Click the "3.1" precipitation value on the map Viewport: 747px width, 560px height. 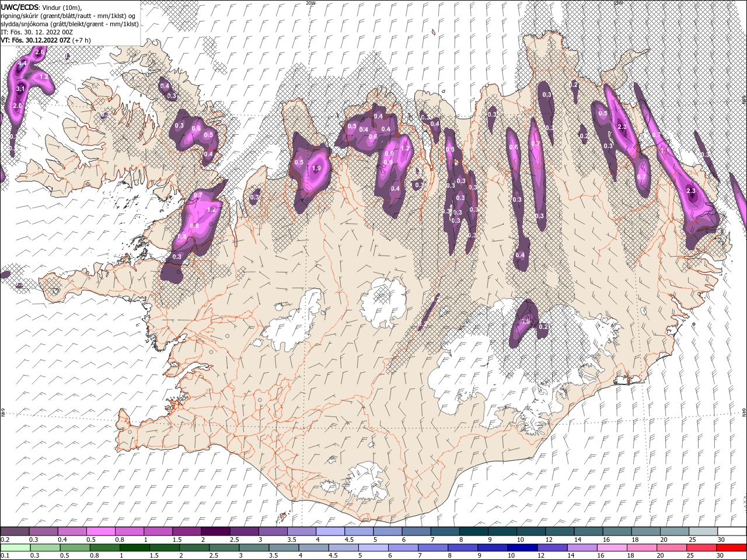tap(20, 89)
